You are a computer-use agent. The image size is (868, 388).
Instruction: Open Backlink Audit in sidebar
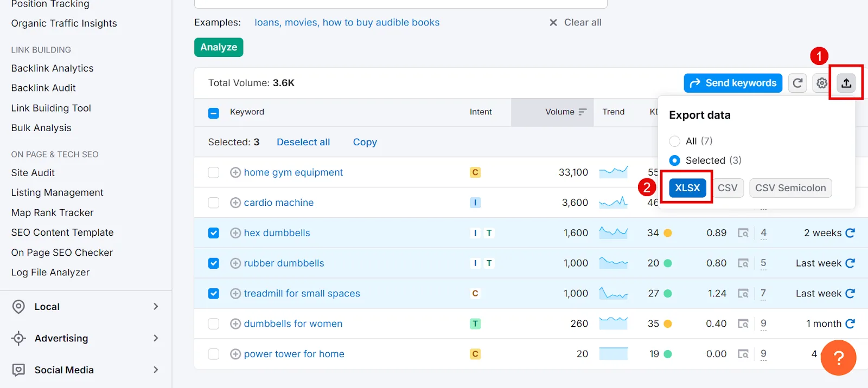(x=43, y=88)
